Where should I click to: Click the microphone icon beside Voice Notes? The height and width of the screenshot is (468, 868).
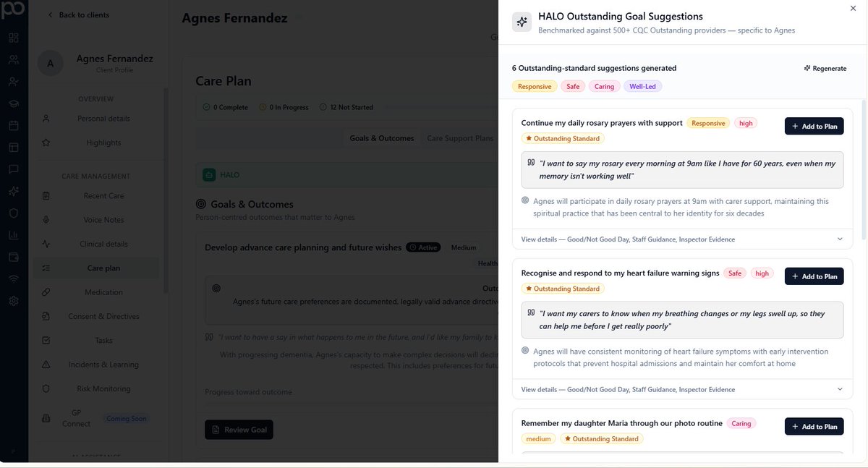[46, 220]
